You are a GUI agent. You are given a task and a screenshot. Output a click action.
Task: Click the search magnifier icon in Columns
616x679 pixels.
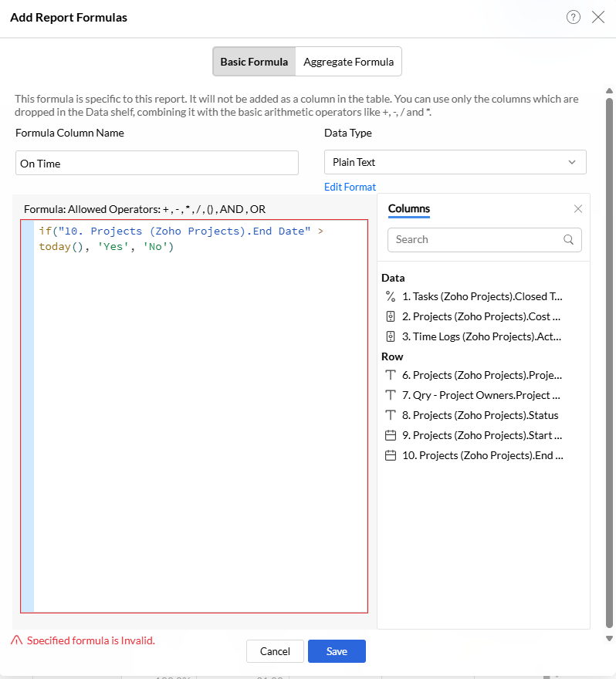coord(569,239)
